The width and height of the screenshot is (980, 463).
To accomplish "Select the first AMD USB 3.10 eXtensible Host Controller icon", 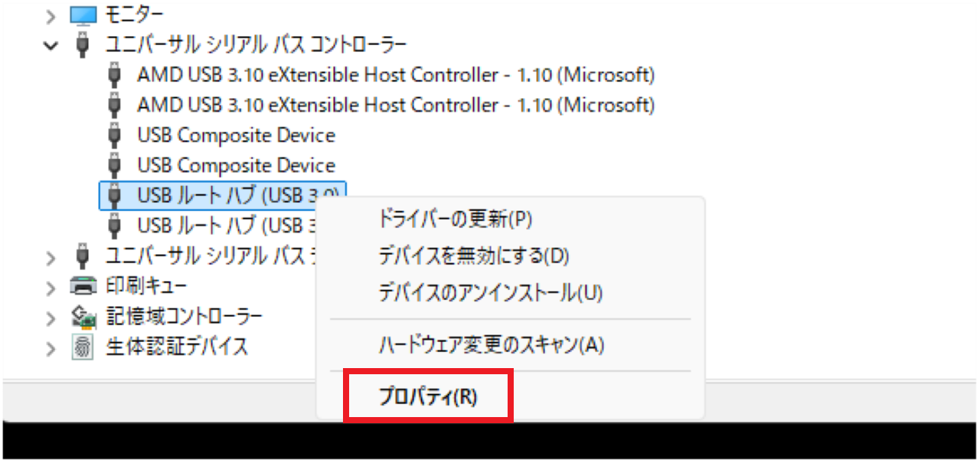I will 114,74.
